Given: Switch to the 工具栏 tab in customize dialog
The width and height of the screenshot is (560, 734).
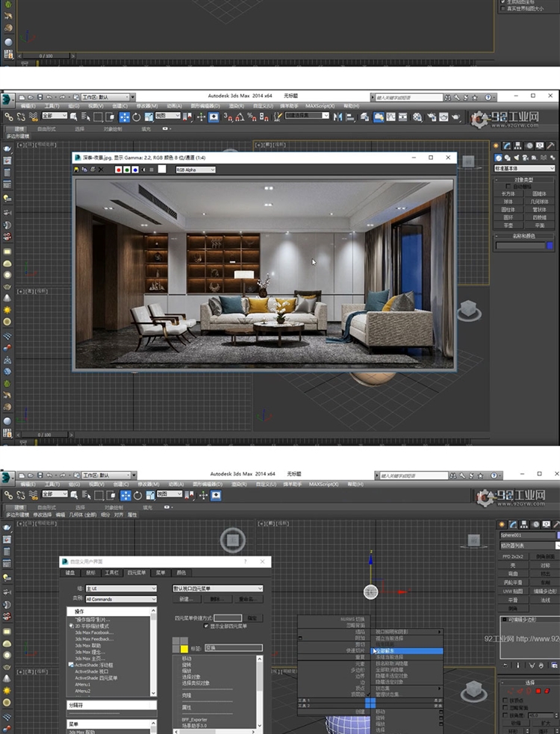Looking at the screenshot, I should pyautogui.click(x=112, y=573).
